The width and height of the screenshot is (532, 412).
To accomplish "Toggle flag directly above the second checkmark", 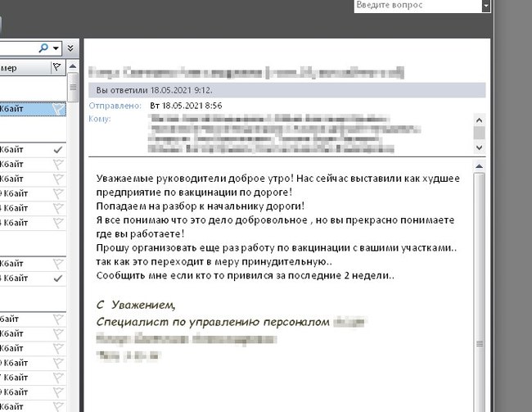I will pyautogui.click(x=57, y=264).
